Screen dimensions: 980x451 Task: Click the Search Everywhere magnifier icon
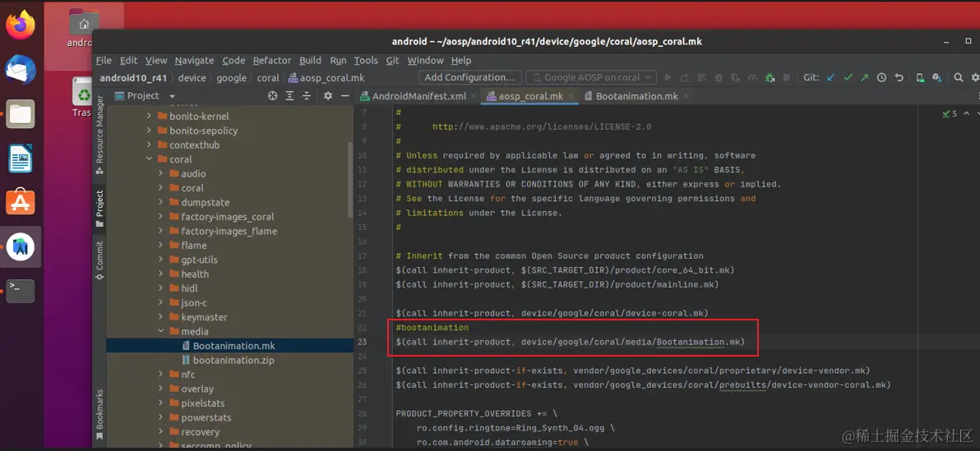[x=959, y=77]
